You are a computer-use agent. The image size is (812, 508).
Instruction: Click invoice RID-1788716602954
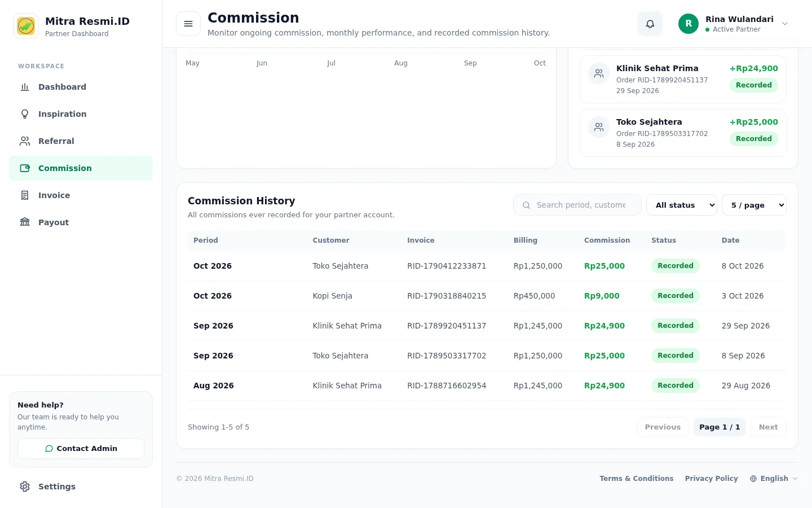coord(447,386)
